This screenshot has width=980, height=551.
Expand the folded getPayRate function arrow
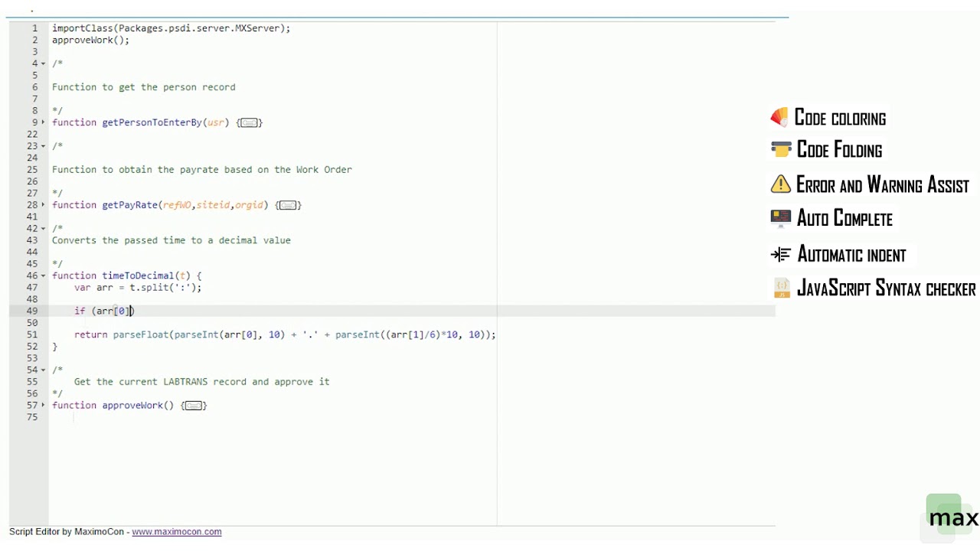pyautogui.click(x=43, y=205)
